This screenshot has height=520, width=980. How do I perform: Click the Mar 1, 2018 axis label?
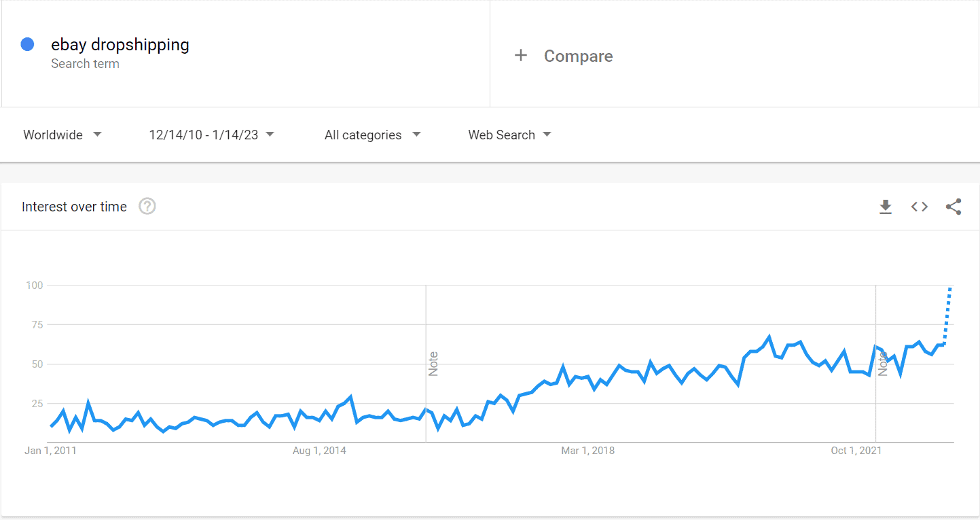[587, 450]
